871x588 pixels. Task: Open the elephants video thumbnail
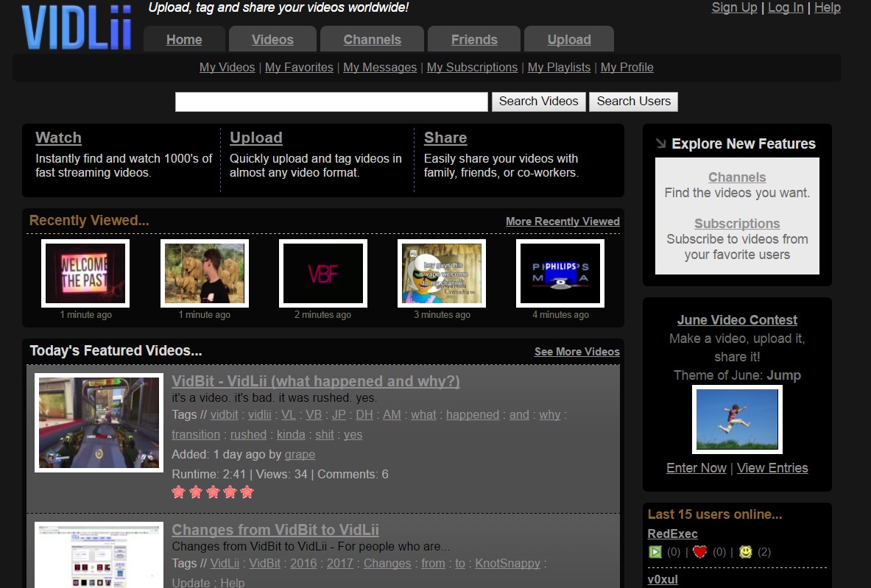point(205,273)
